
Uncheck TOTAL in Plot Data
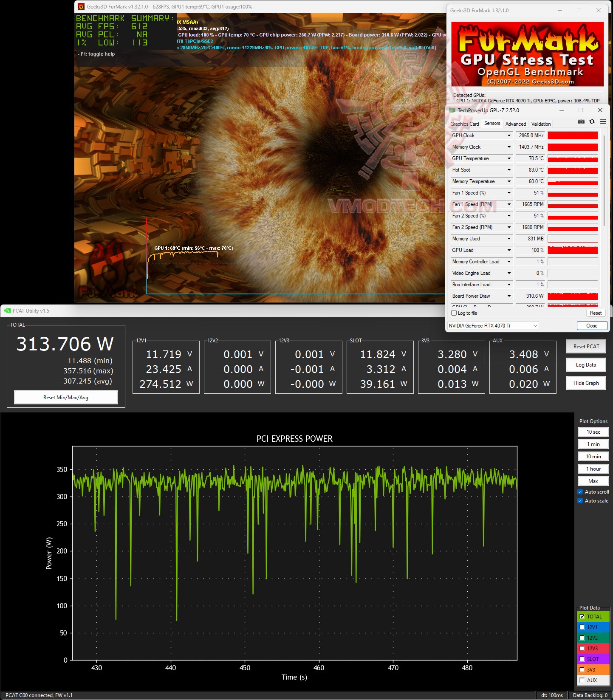point(582,616)
